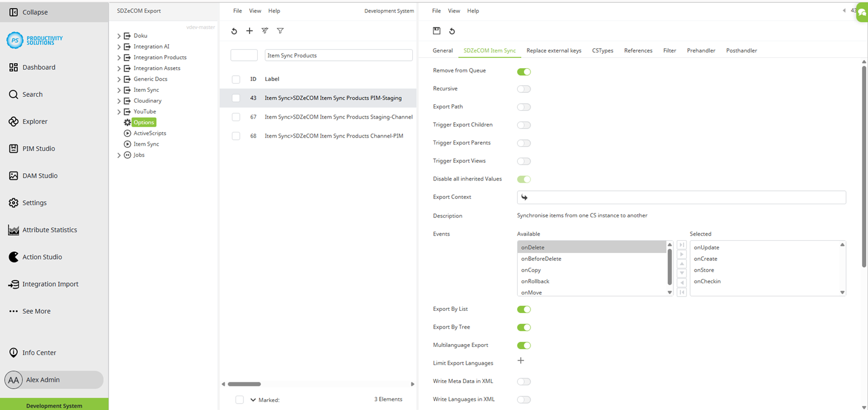This screenshot has height=410, width=868.
Task: Enable Trigger Export Children switch
Action: (524, 125)
